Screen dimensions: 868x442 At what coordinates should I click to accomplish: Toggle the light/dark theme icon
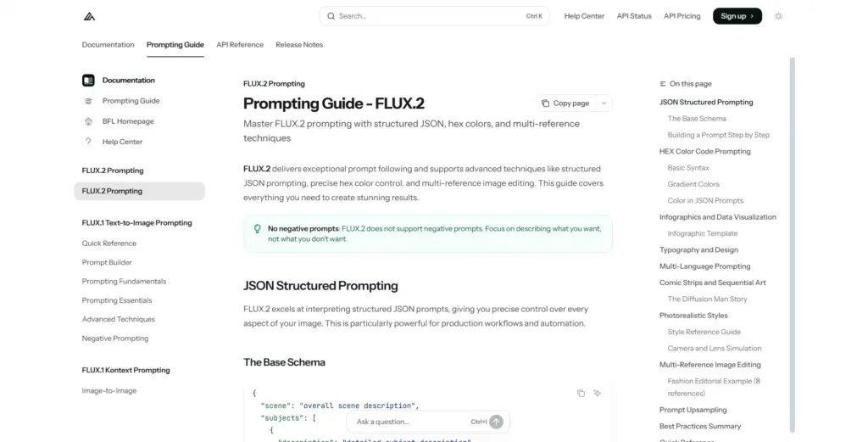click(779, 16)
